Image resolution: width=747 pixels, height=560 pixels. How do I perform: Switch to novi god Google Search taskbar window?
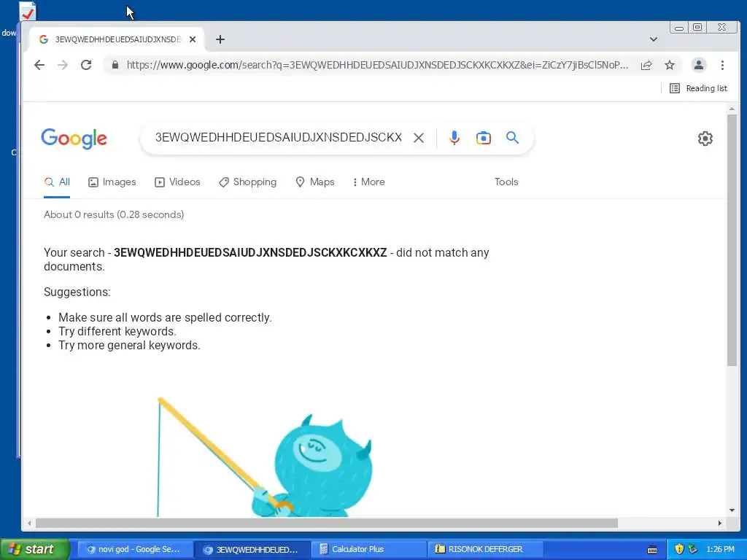point(135,549)
